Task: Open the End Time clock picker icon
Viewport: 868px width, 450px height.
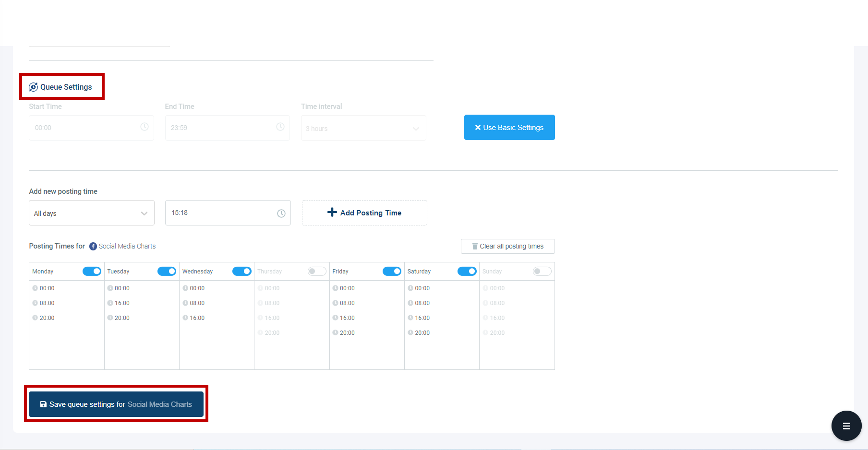Action: (280, 127)
